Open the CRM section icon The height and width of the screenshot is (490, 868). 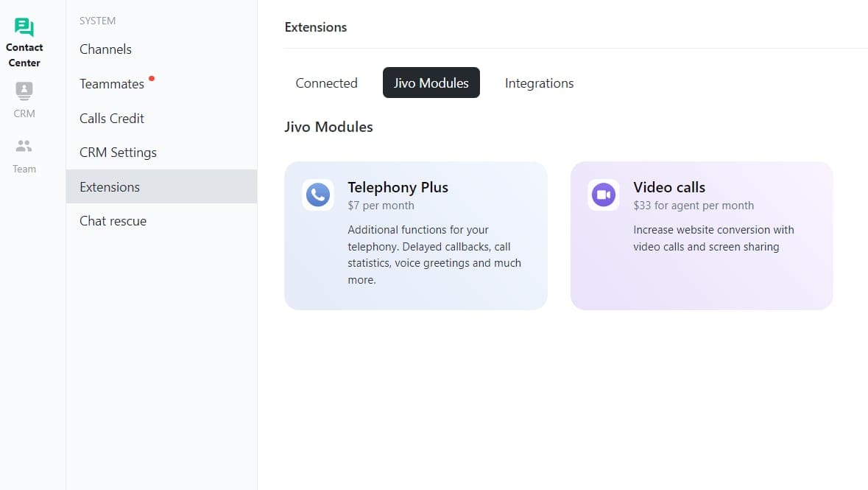[24, 91]
